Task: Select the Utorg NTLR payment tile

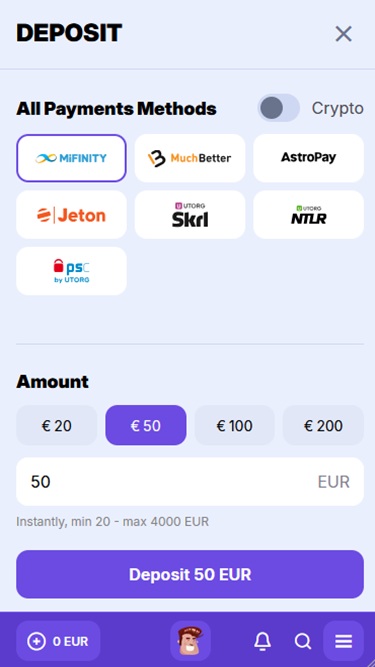Action: click(308, 215)
